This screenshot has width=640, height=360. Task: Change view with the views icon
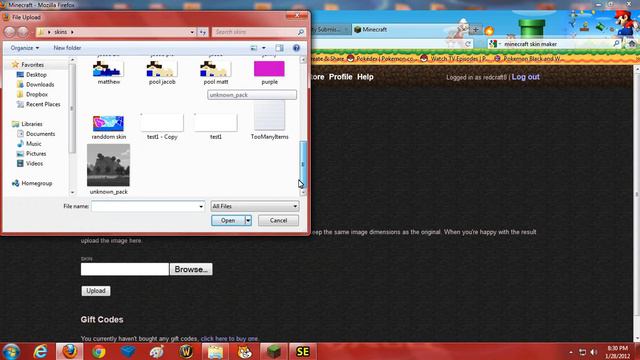coord(254,48)
